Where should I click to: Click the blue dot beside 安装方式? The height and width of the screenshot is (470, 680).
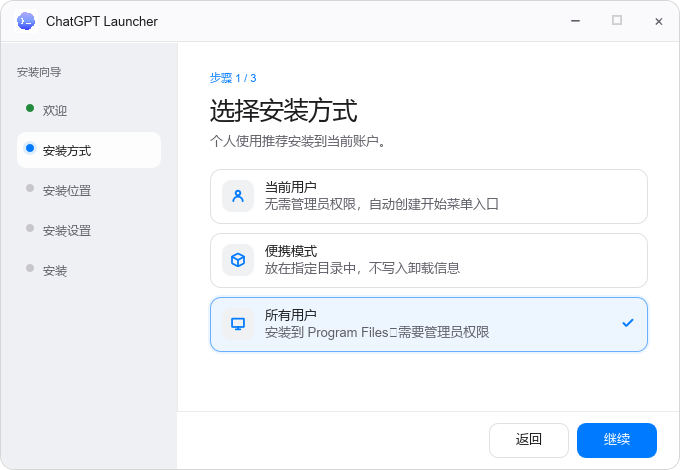point(30,148)
